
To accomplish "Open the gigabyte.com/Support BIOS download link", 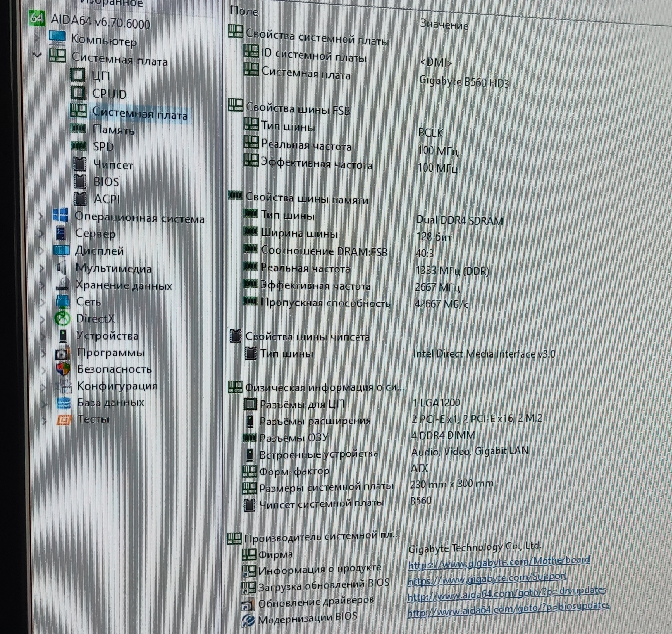I will click(x=487, y=579).
